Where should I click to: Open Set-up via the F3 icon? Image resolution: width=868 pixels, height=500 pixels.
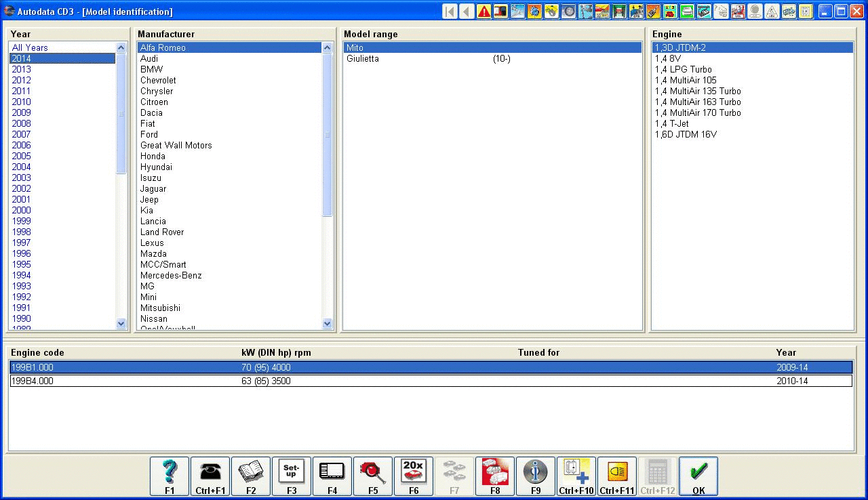pos(292,474)
